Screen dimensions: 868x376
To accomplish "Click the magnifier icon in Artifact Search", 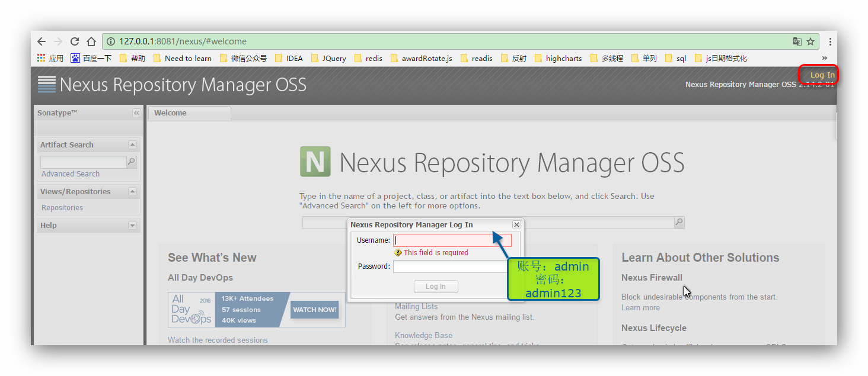I will (x=132, y=162).
